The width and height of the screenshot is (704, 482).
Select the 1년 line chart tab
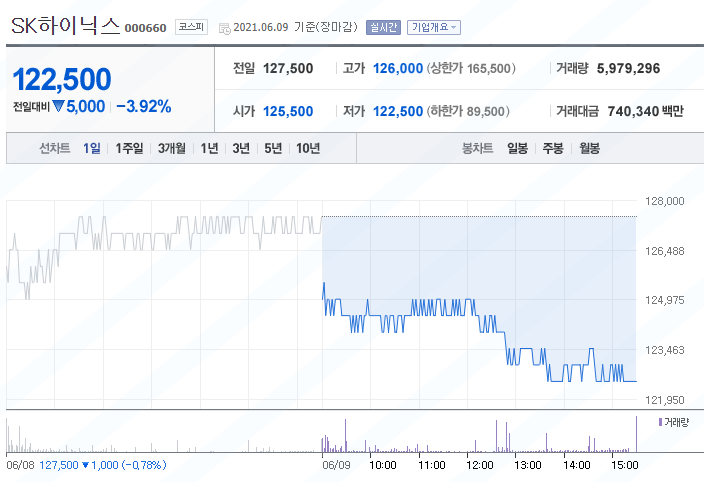tap(209, 148)
